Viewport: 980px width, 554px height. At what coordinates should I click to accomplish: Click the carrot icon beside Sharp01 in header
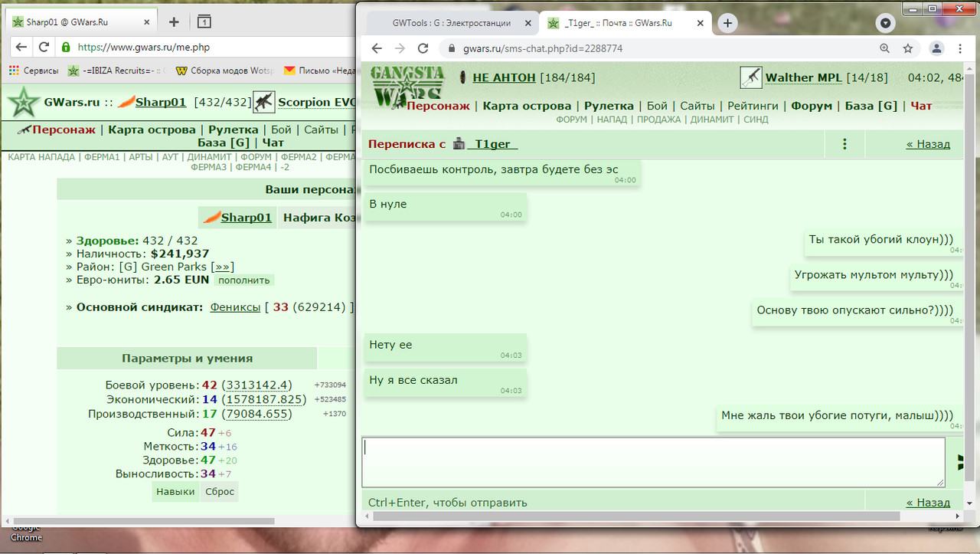click(126, 102)
